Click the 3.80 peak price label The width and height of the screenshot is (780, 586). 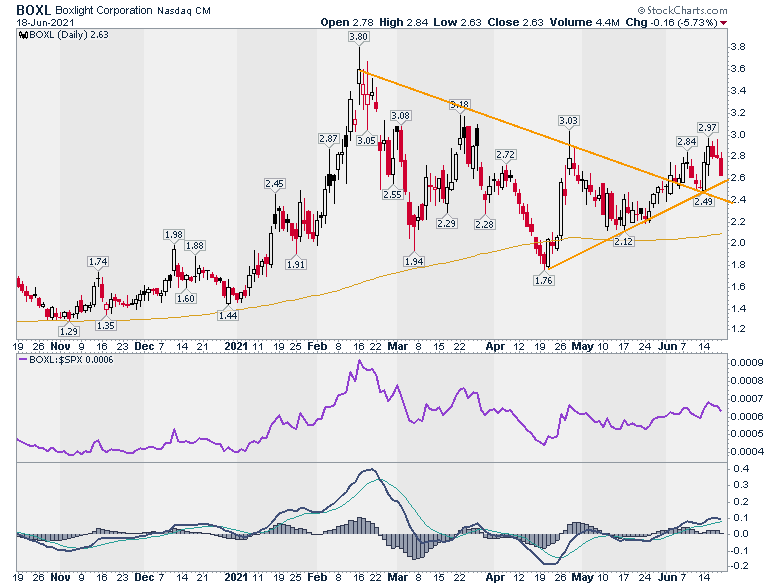(359, 37)
